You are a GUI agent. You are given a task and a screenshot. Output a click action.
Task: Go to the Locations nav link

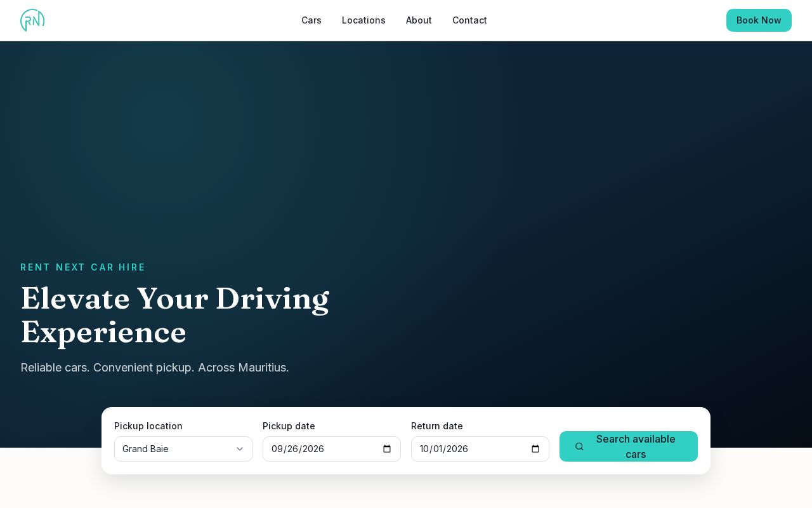coord(363,20)
